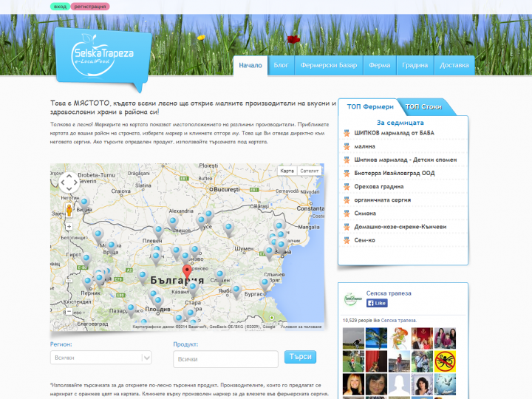Click medal icon beside Сем-ко
The image size is (532, 399).
click(347, 240)
